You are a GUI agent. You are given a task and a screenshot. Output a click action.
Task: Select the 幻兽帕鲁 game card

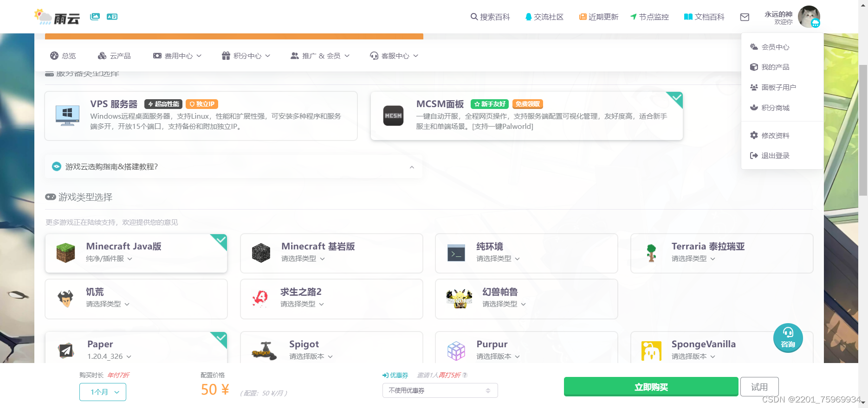coord(526,299)
